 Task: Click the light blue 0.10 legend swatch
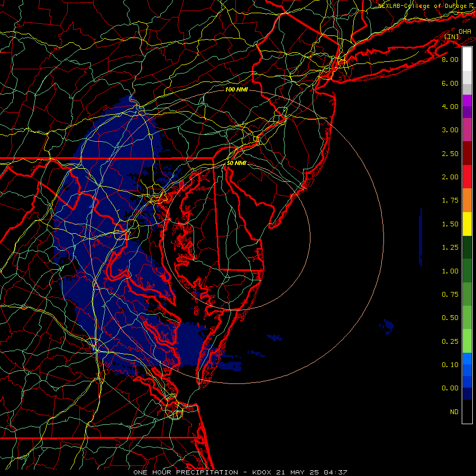(x=467, y=359)
